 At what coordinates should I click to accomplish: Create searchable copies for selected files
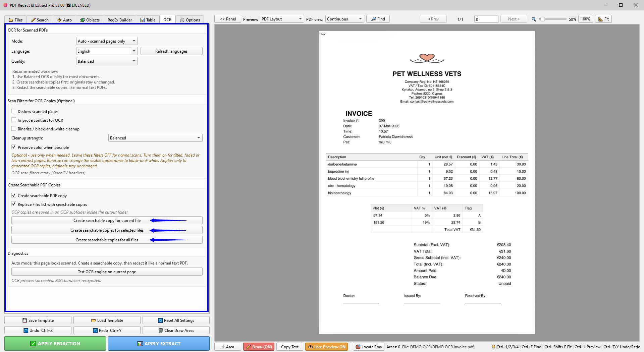pyautogui.click(x=107, y=230)
